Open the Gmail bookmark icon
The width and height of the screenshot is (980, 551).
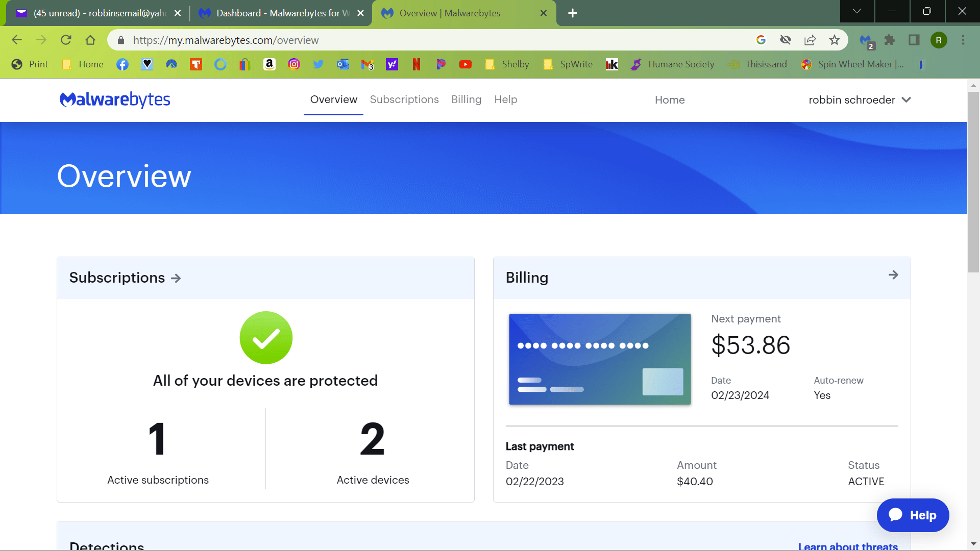pos(367,64)
